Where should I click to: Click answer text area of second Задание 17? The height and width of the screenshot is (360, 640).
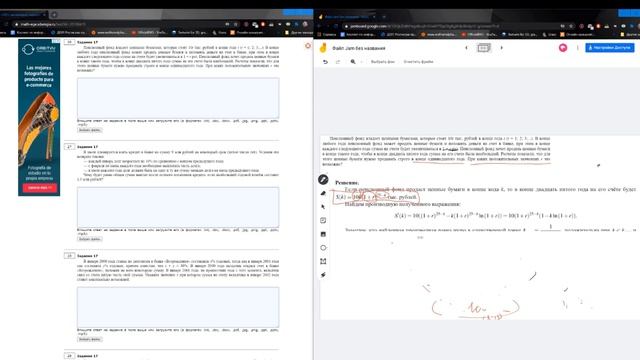(178, 207)
